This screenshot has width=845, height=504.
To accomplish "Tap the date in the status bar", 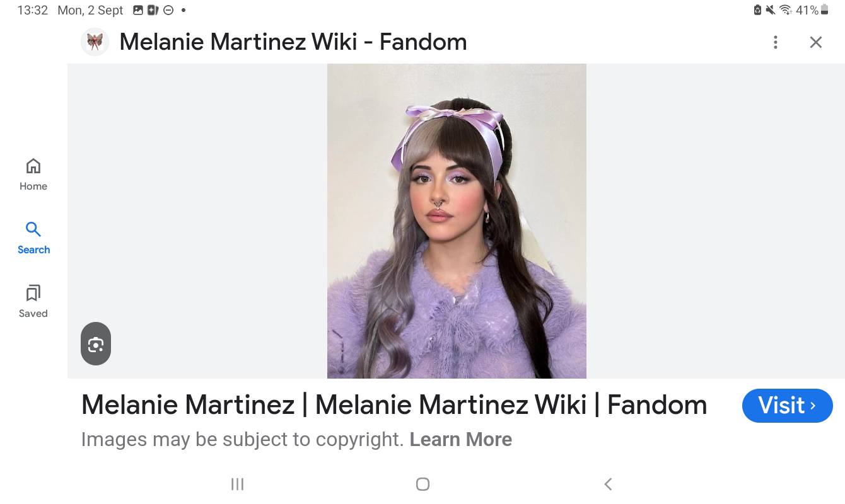I will [x=90, y=10].
